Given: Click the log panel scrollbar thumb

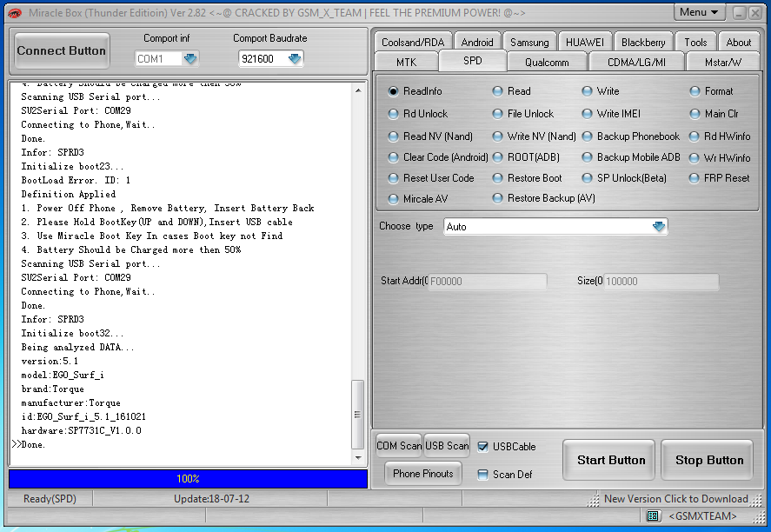Looking at the screenshot, I should click(x=358, y=415).
